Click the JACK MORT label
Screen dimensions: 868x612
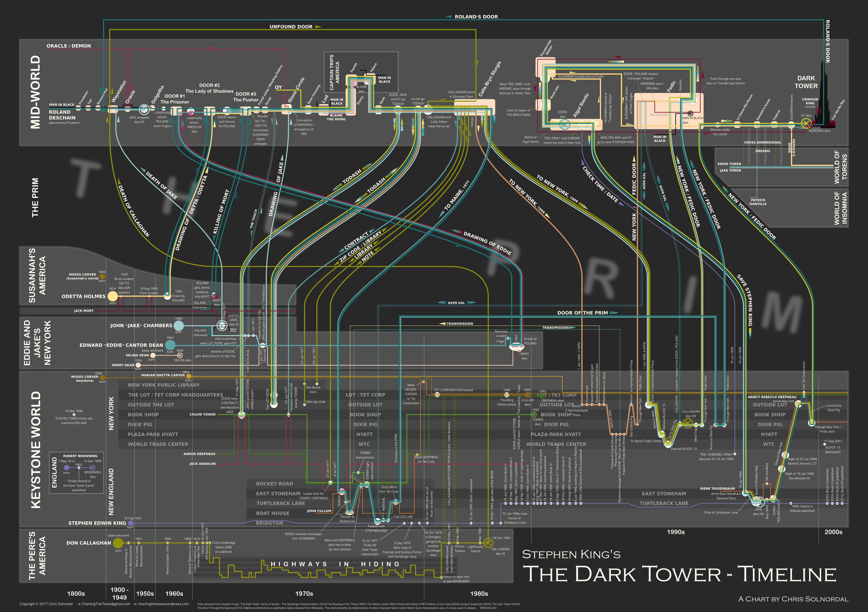[84, 310]
